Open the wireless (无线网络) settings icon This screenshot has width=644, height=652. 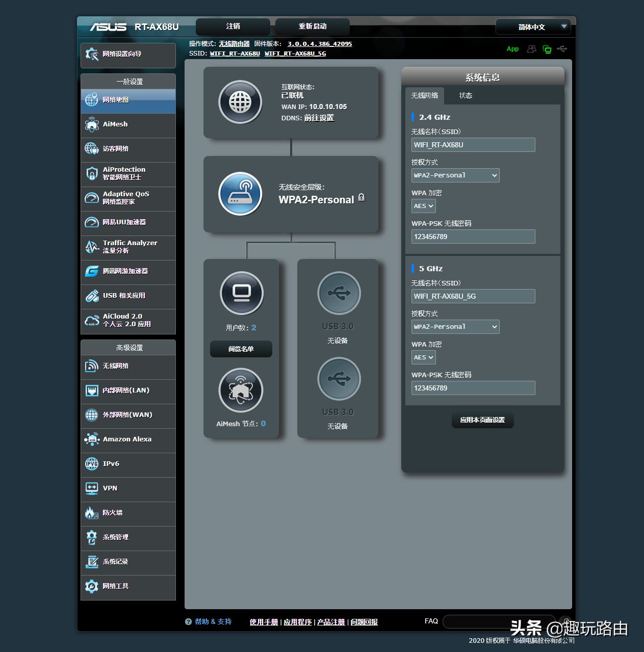[92, 366]
